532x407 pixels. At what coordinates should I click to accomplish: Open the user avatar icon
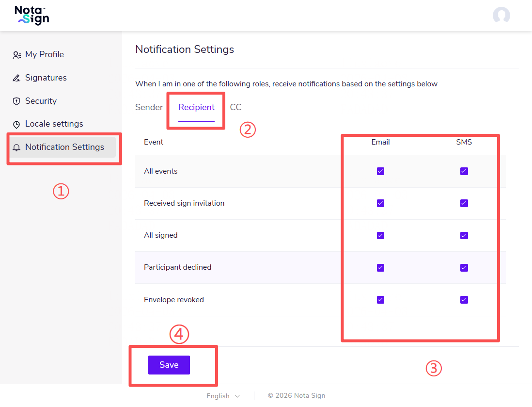pos(501,16)
